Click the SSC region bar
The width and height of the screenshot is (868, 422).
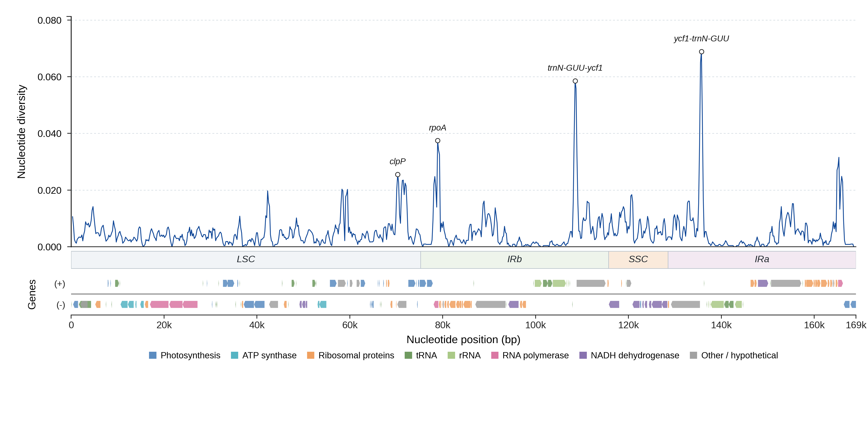point(638,260)
